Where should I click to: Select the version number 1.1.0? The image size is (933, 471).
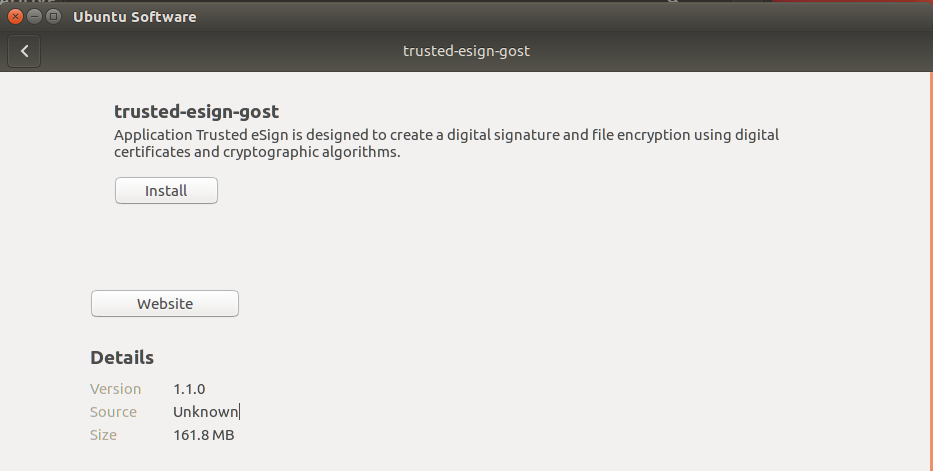(x=189, y=389)
